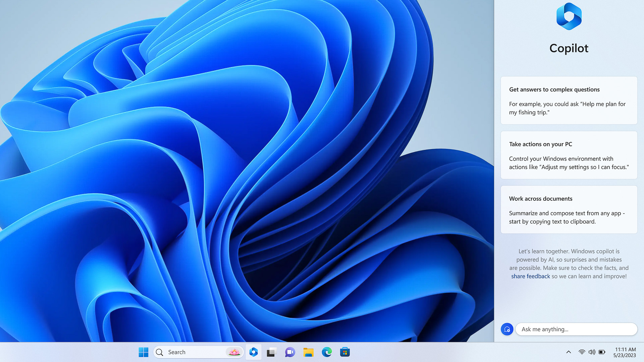This screenshot has height=362, width=644.
Task: Click the volume icon in the system tray
Action: [591, 352]
